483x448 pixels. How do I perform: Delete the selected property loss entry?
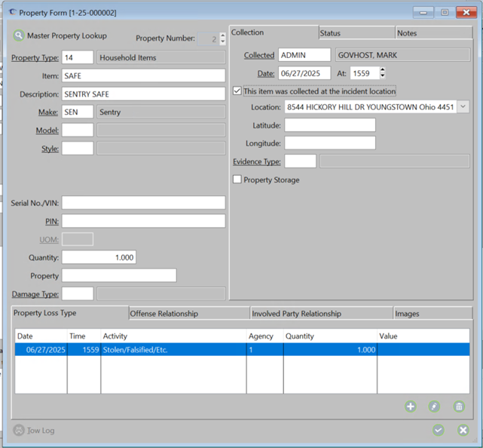pyautogui.click(x=459, y=407)
